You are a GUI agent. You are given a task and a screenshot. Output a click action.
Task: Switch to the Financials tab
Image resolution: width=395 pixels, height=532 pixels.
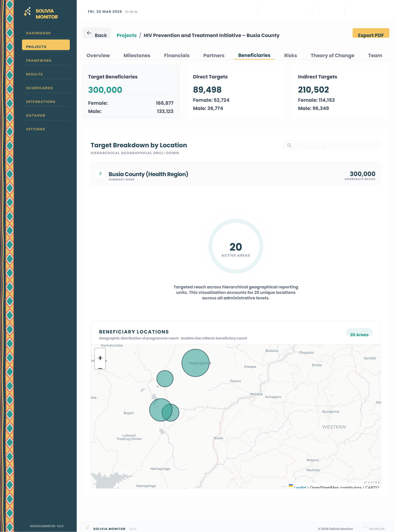pos(176,55)
